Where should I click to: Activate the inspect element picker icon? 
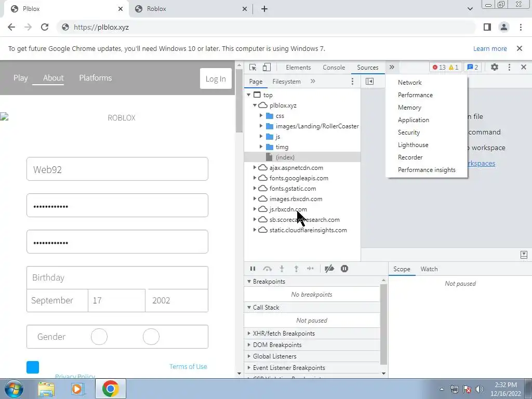(x=253, y=67)
